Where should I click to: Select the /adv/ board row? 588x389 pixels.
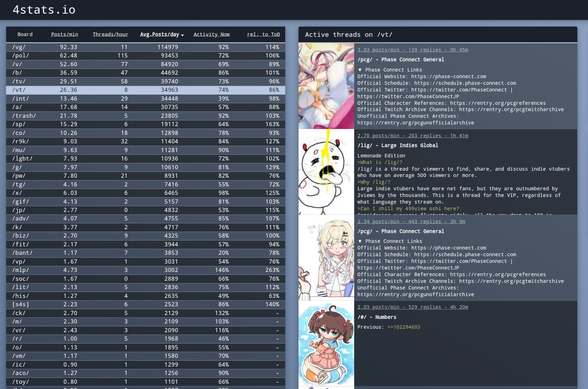coord(146,218)
